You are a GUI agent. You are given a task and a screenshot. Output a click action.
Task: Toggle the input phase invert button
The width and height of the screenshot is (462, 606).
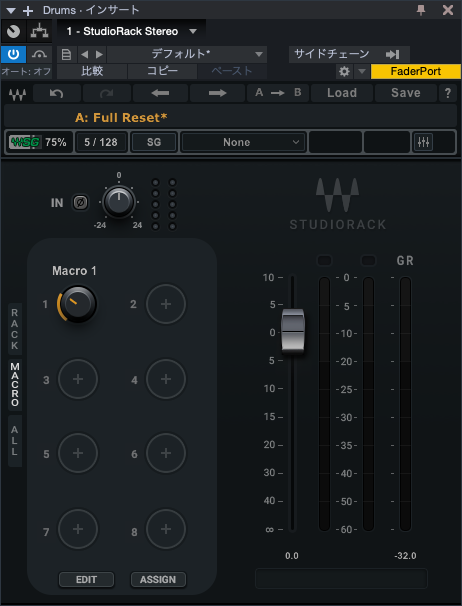[80, 203]
